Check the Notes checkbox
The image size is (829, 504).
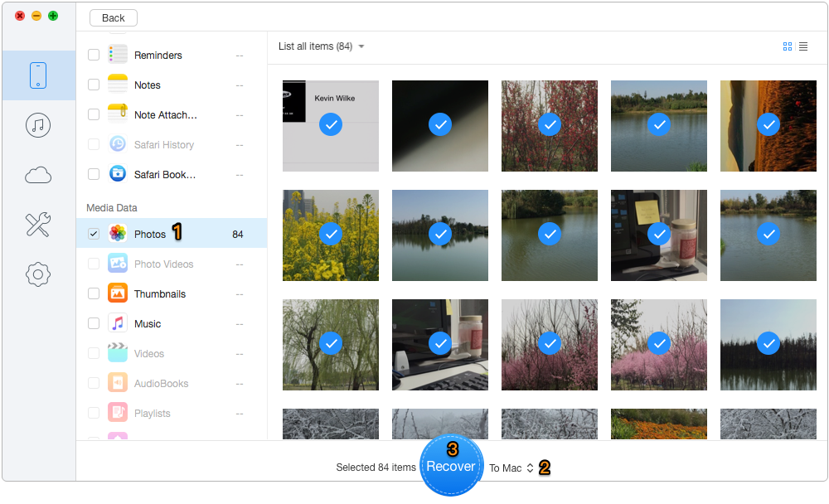pos(94,85)
